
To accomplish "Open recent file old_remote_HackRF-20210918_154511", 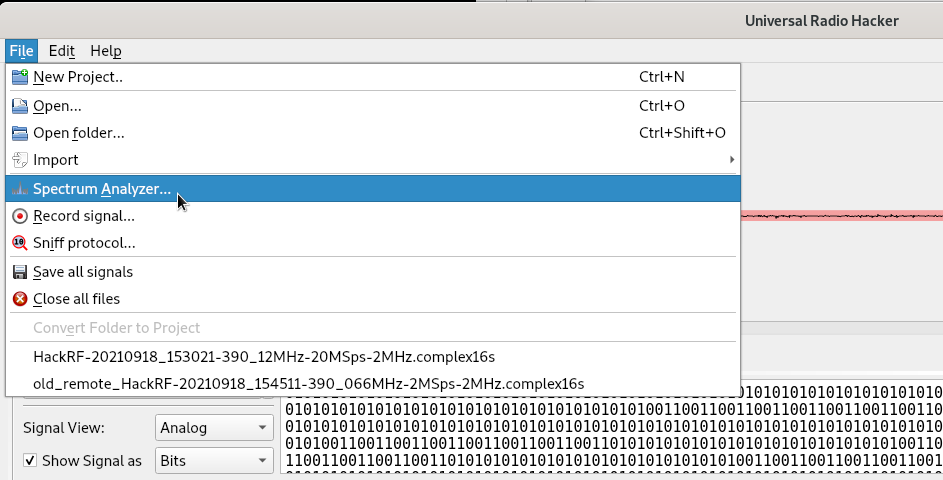I will (373, 384).
